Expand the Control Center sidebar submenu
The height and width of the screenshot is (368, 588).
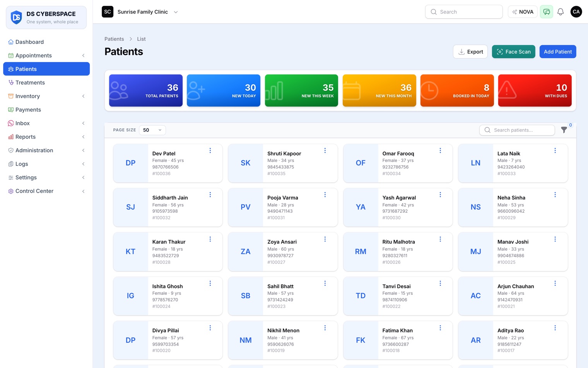click(83, 191)
